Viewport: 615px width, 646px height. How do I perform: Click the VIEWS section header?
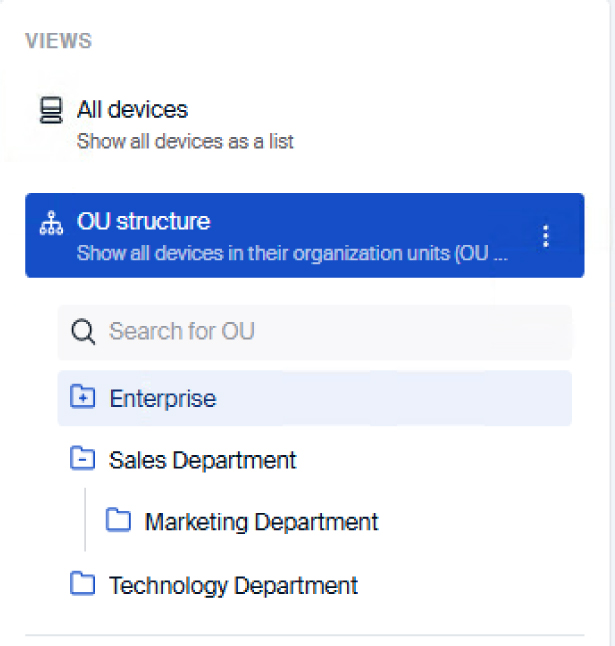[58, 41]
